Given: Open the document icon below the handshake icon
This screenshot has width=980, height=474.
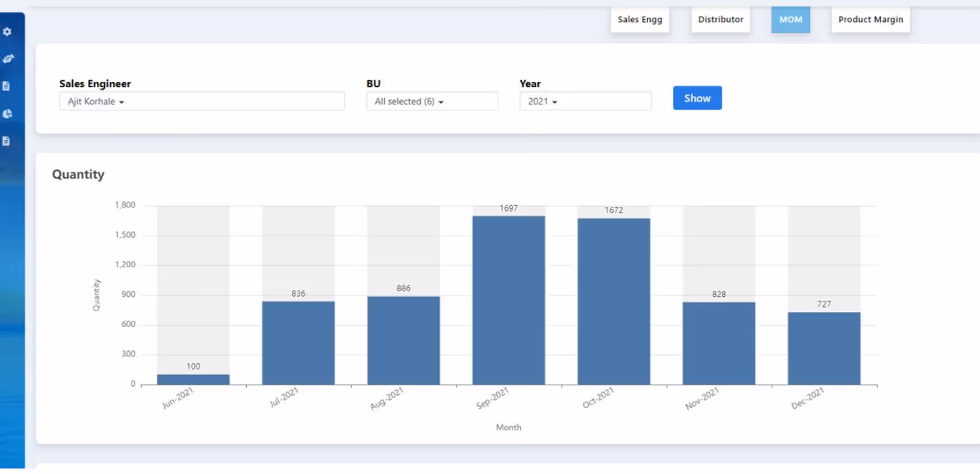Looking at the screenshot, I should (6, 87).
